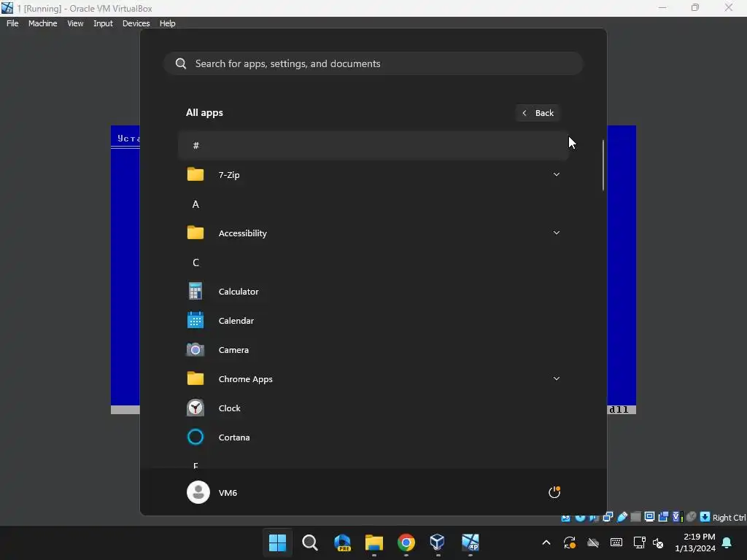Launch the Camera app icon
Image resolution: width=747 pixels, height=560 pixels.
pos(196,350)
